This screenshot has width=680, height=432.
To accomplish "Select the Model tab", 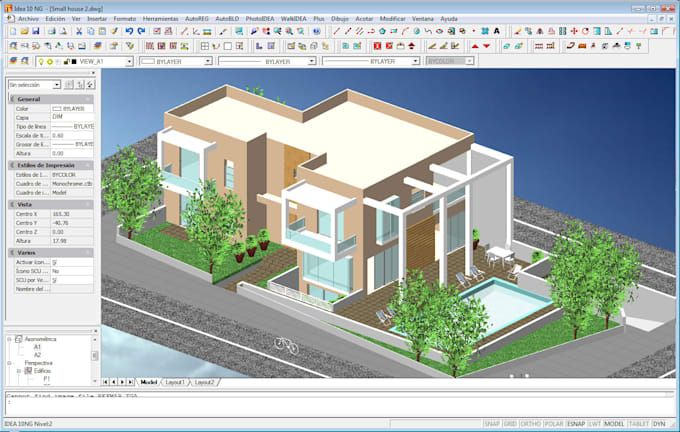I will 149,382.
